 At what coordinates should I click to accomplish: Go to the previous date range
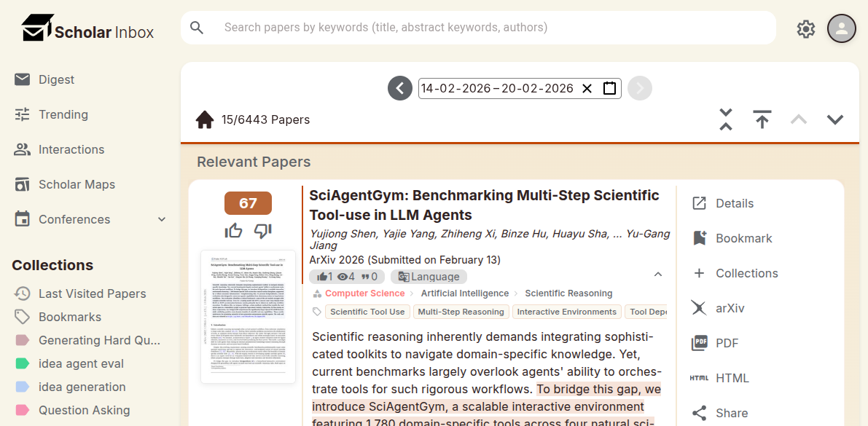400,89
